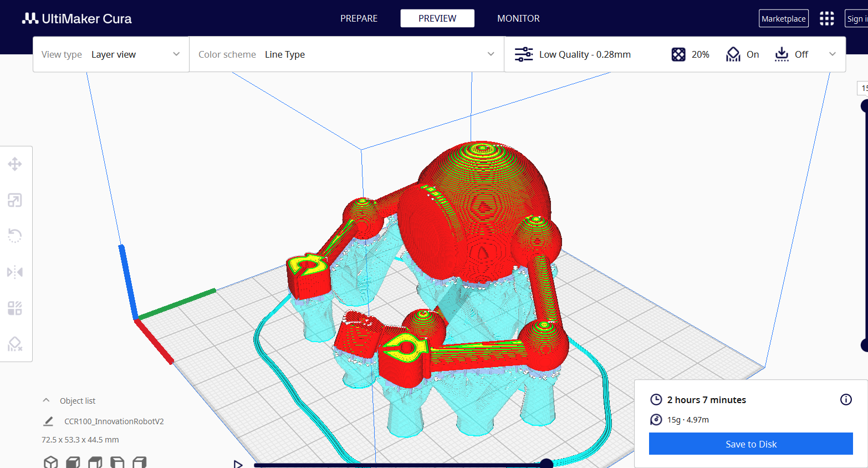Click the Low Quality - 0.28mm profile
Image resolution: width=868 pixels, height=468 pixels.
point(585,54)
